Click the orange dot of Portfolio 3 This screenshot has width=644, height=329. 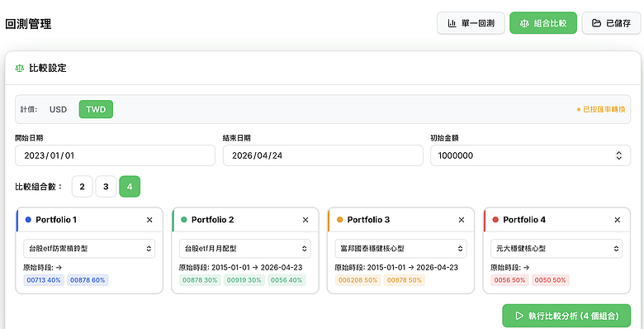point(339,220)
